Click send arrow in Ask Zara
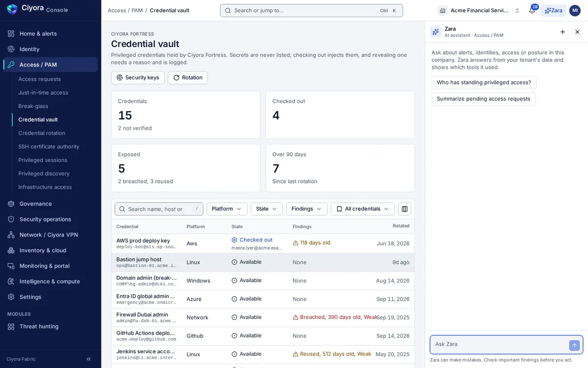588x368 pixels. pos(574,345)
